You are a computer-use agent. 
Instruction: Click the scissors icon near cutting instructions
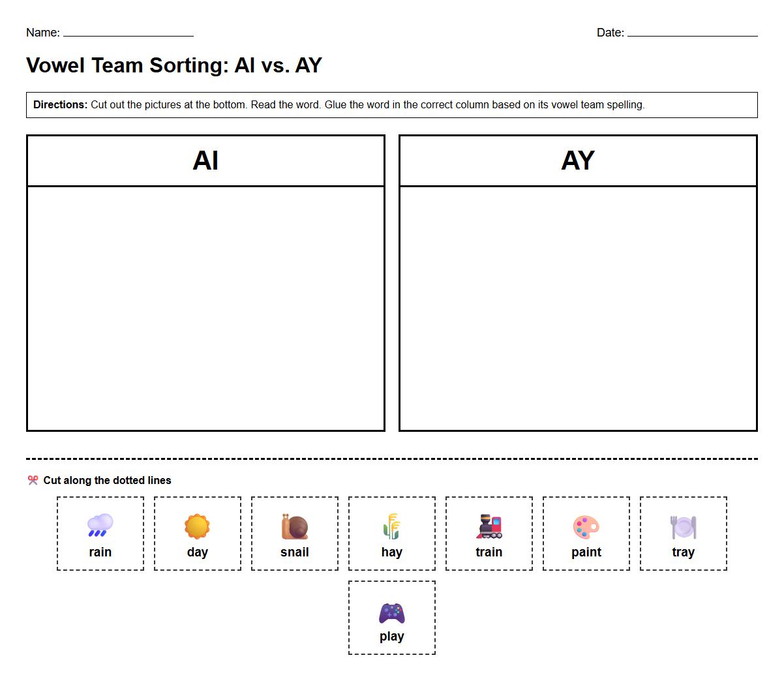34,480
